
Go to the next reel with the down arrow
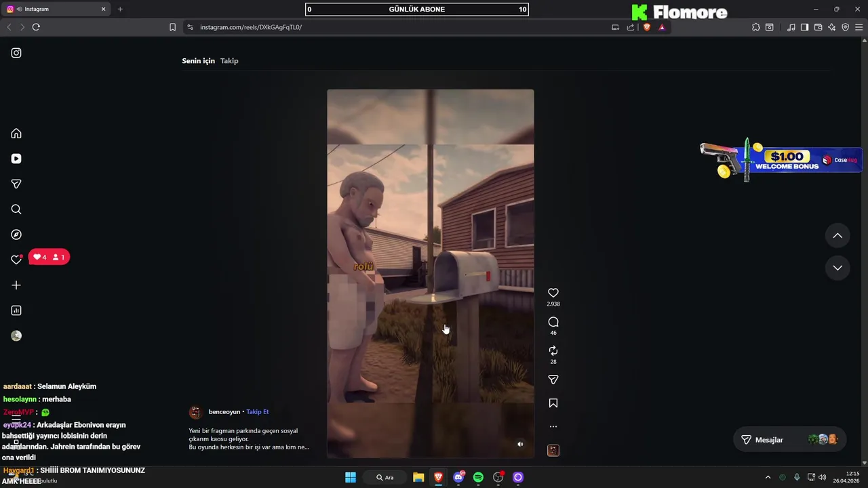[x=837, y=268]
